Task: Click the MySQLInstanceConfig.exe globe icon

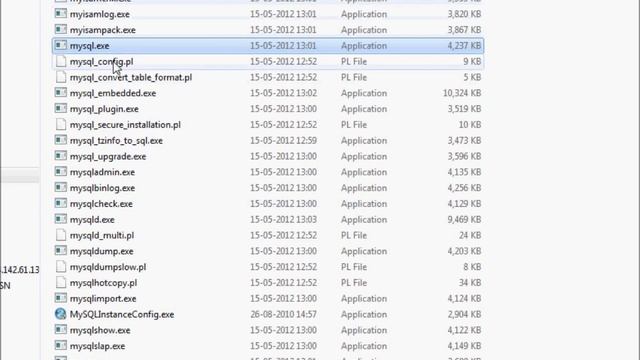Action: tap(60, 314)
